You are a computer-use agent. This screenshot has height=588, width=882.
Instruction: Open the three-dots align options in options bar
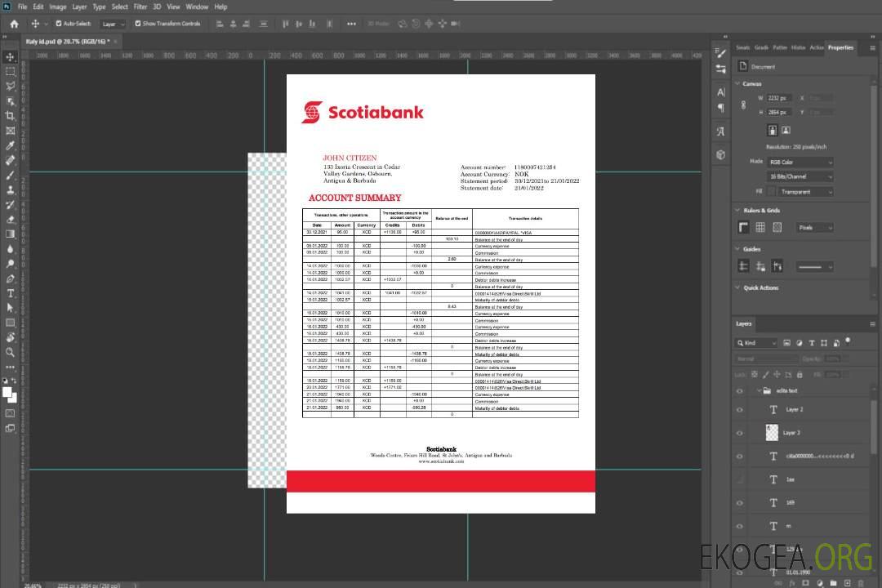(351, 24)
